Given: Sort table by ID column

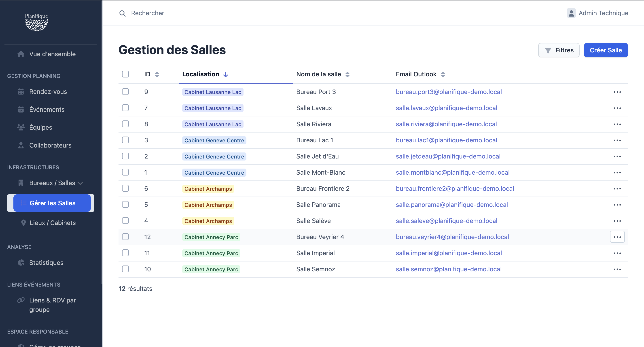Looking at the screenshot, I should tap(152, 74).
